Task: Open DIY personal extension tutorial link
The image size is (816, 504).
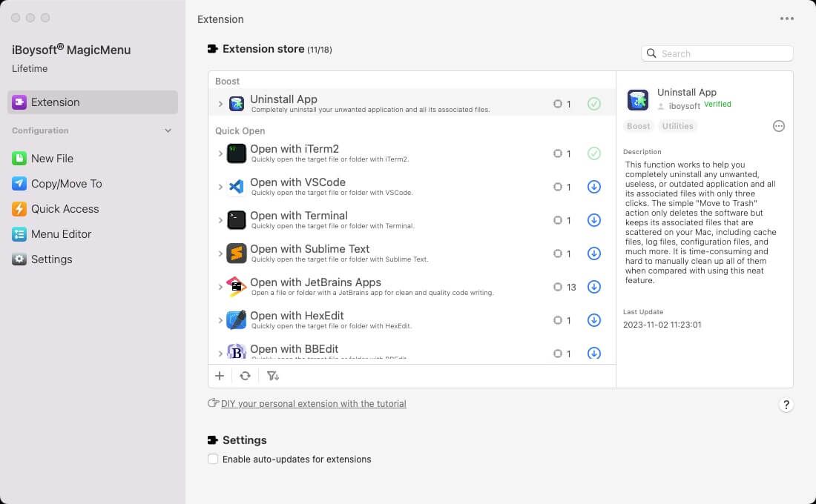Action: coord(313,404)
